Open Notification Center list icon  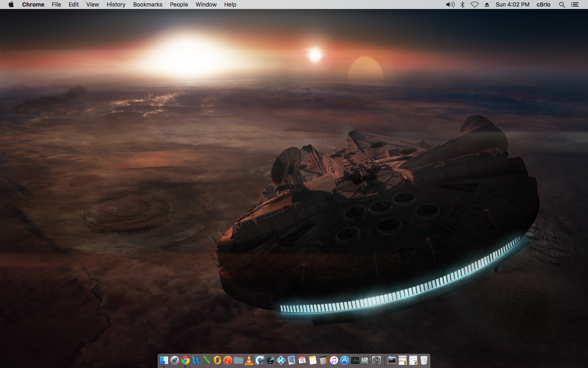click(575, 4)
